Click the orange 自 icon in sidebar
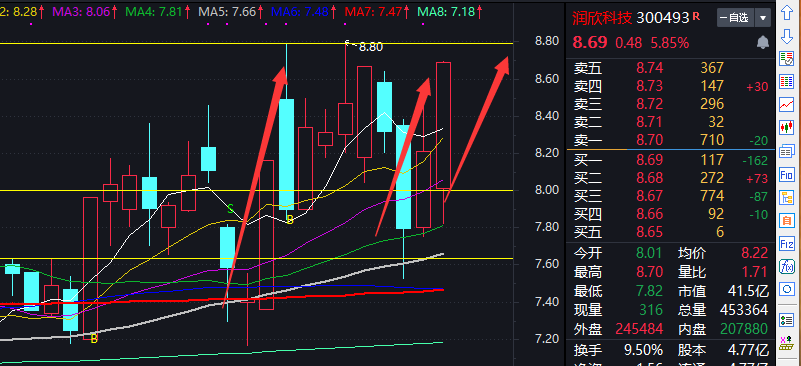This screenshot has height=366, width=801. 787,220
